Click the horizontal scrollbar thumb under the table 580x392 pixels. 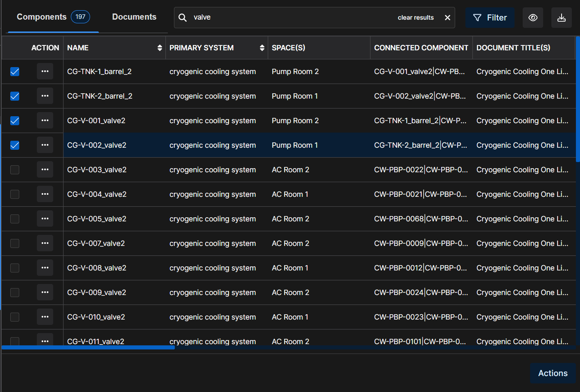[x=88, y=347]
